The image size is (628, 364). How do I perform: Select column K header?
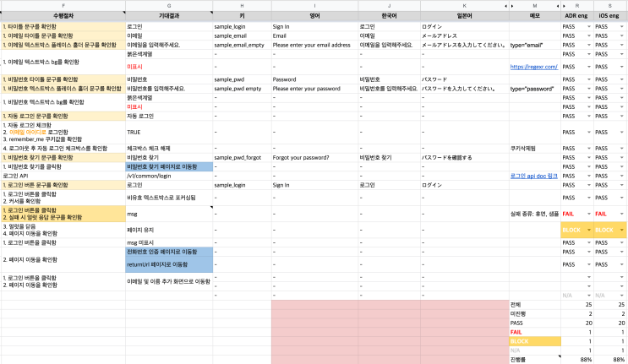click(465, 6)
